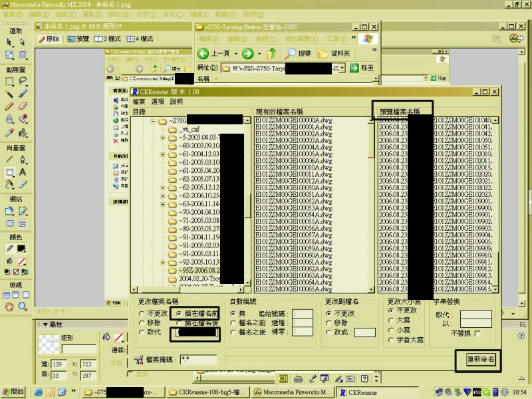
Task: Select 大寫 uppercase option
Action: tap(399, 321)
